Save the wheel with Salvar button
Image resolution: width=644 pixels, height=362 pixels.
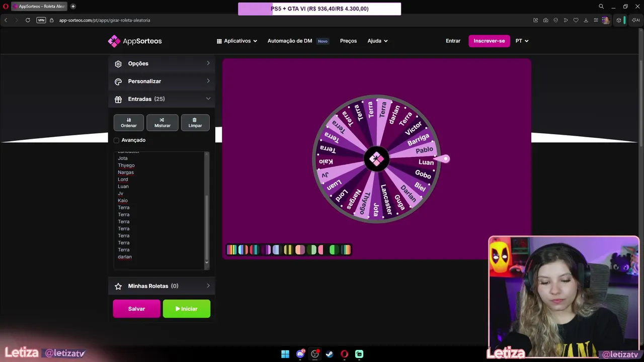point(136,309)
